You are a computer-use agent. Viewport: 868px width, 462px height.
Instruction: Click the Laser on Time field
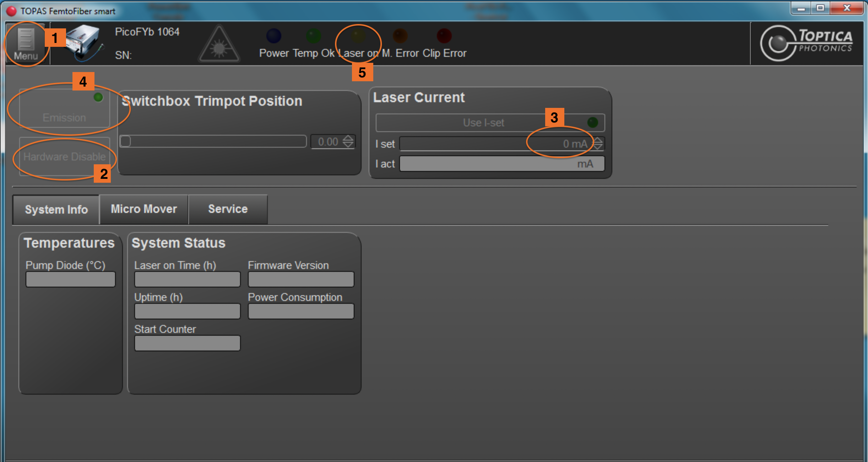187,279
